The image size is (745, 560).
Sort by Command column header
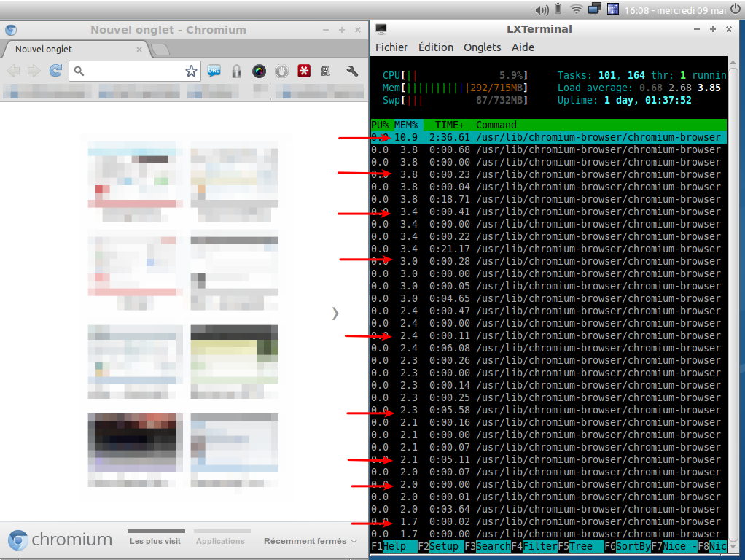496,125
